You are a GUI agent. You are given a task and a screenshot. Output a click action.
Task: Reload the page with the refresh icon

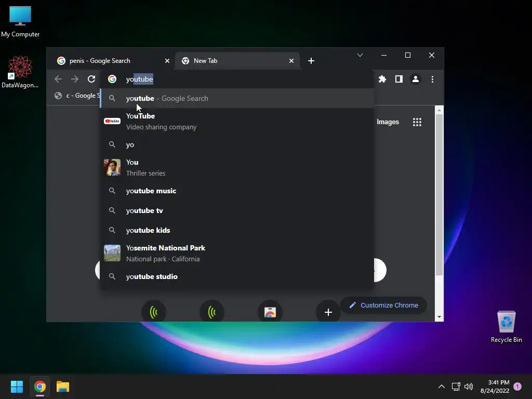pyautogui.click(x=91, y=79)
